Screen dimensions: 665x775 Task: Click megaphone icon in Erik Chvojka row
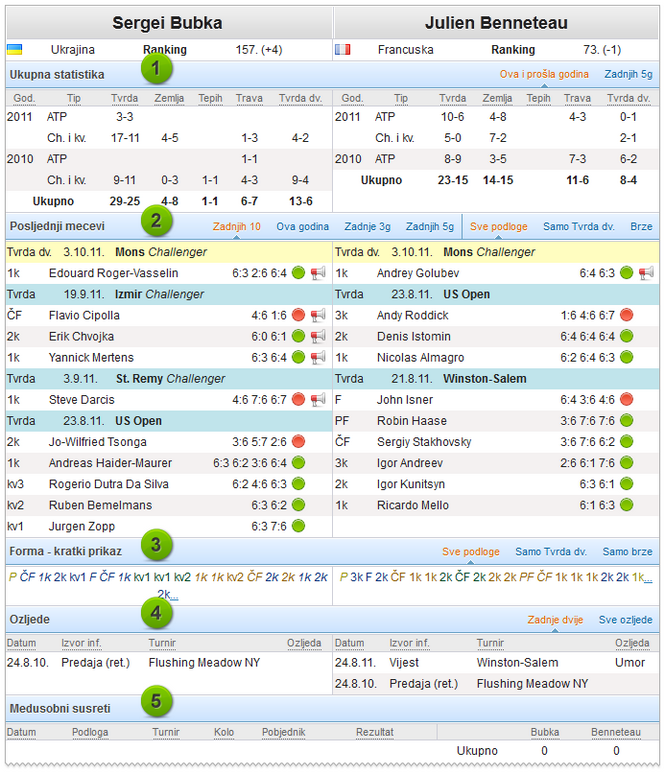(x=318, y=336)
